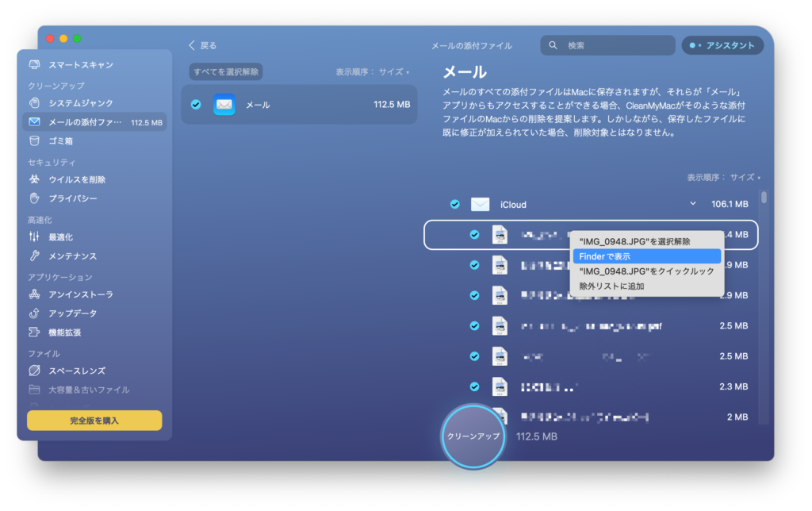Viewport: 812px width, 511px height.
Task: Choose "IMG_0948.JPG"を選択解除 from context menu
Action: (x=646, y=241)
